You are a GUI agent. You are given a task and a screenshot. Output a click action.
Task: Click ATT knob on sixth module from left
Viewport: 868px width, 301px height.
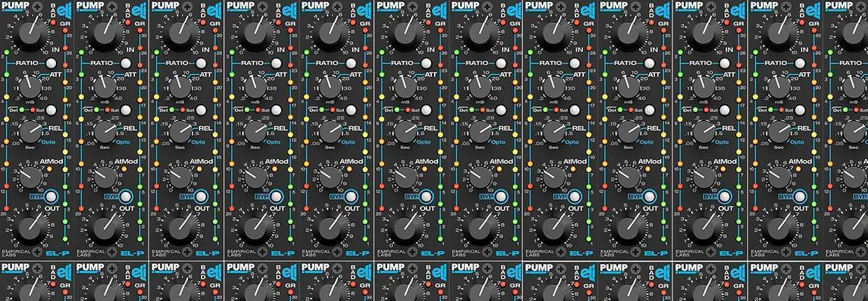[x=405, y=86]
